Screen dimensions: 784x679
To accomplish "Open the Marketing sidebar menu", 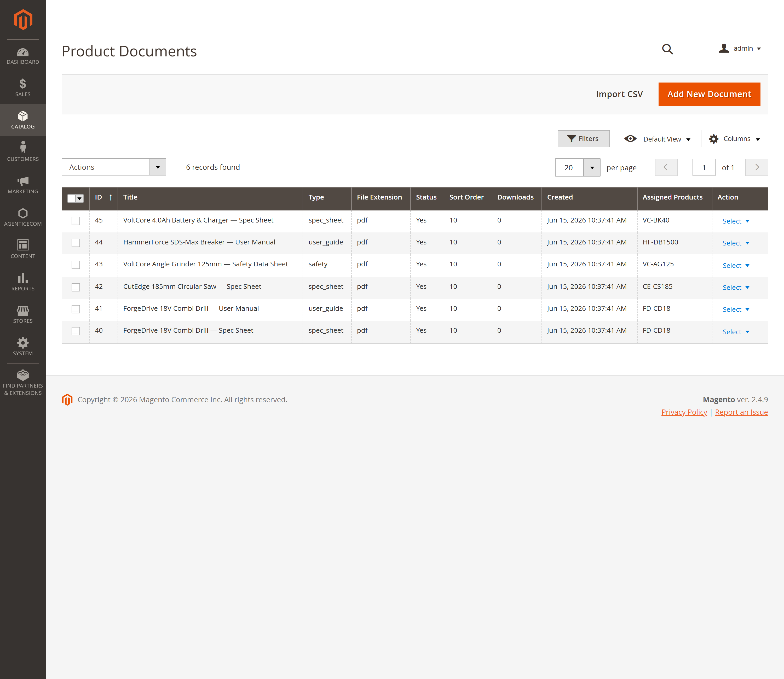I will click(23, 185).
